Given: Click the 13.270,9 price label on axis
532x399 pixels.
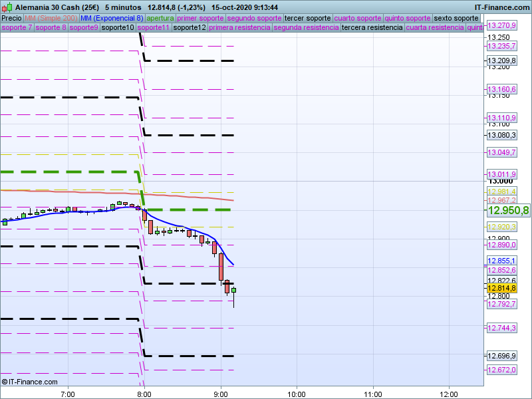Looking at the screenshot, I should click(502, 25).
